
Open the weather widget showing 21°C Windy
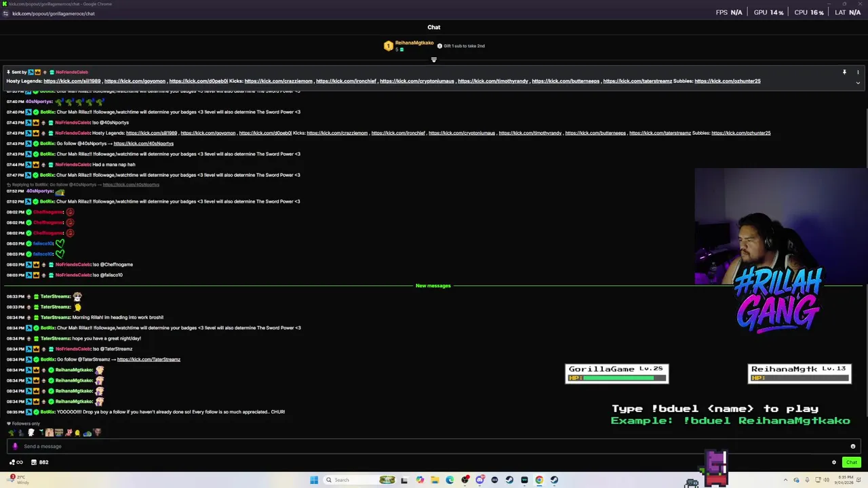(x=18, y=480)
